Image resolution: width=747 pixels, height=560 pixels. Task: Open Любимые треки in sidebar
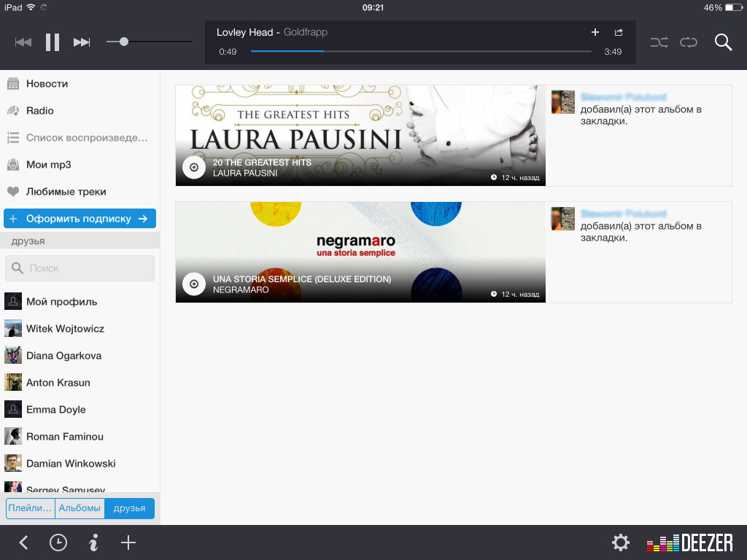tap(66, 192)
